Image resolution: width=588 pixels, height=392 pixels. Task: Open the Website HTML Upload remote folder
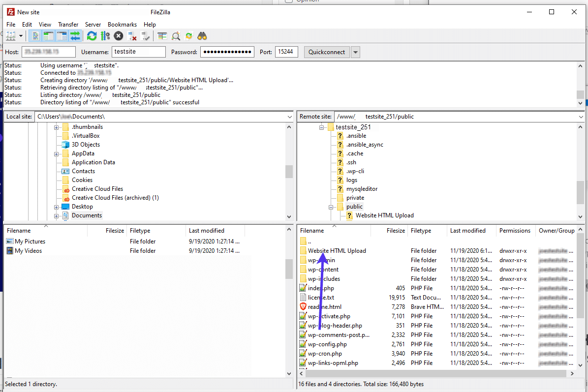click(x=337, y=250)
